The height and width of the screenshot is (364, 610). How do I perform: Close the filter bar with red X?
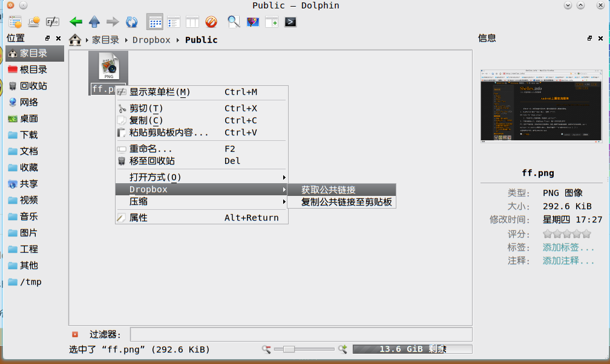[x=75, y=334]
